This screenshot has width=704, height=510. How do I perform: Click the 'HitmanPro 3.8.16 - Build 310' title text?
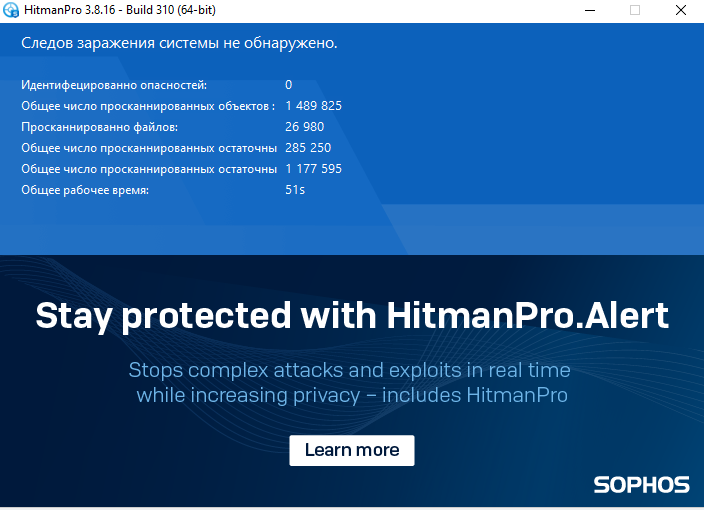tap(119, 10)
